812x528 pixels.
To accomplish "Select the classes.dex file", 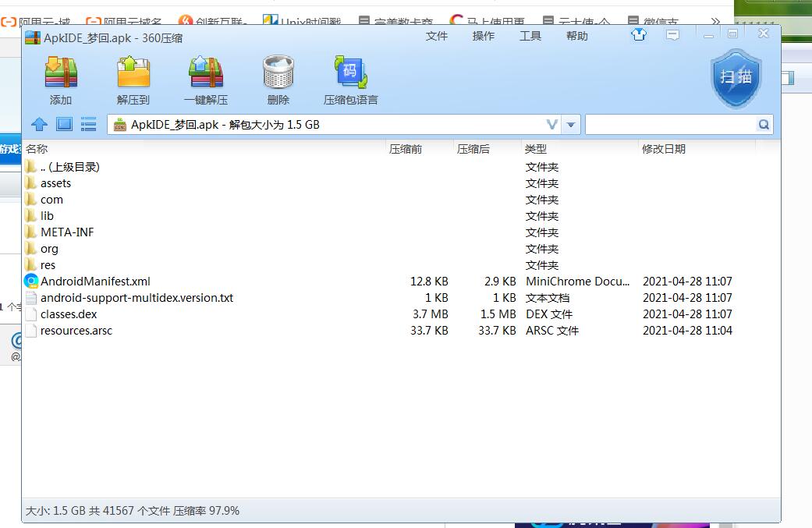I will point(69,314).
